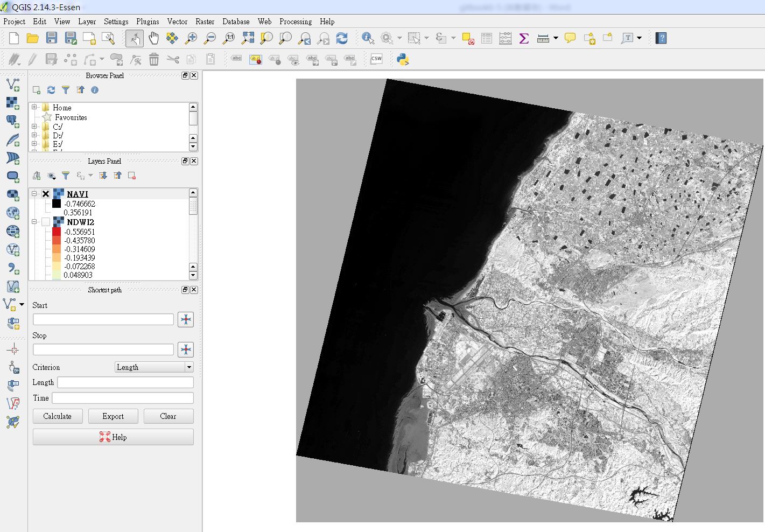Click the Add Raster Layer sidebar icon
Viewport: 765px width, 532px height.
coord(13,102)
